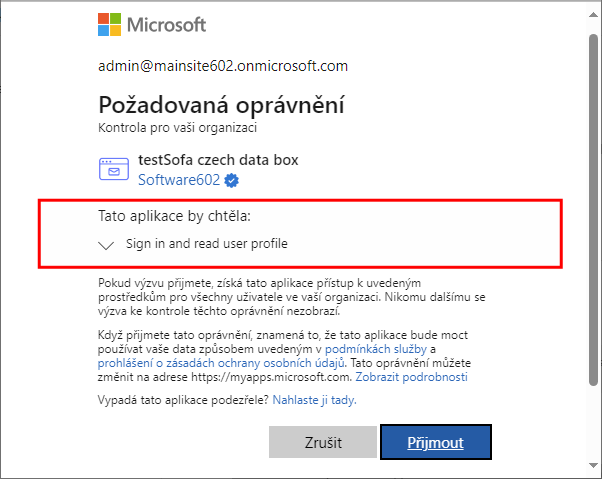Click the testSofa czech data box app icon
Image resolution: width=602 pixels, height=479 pixels.
114,169
